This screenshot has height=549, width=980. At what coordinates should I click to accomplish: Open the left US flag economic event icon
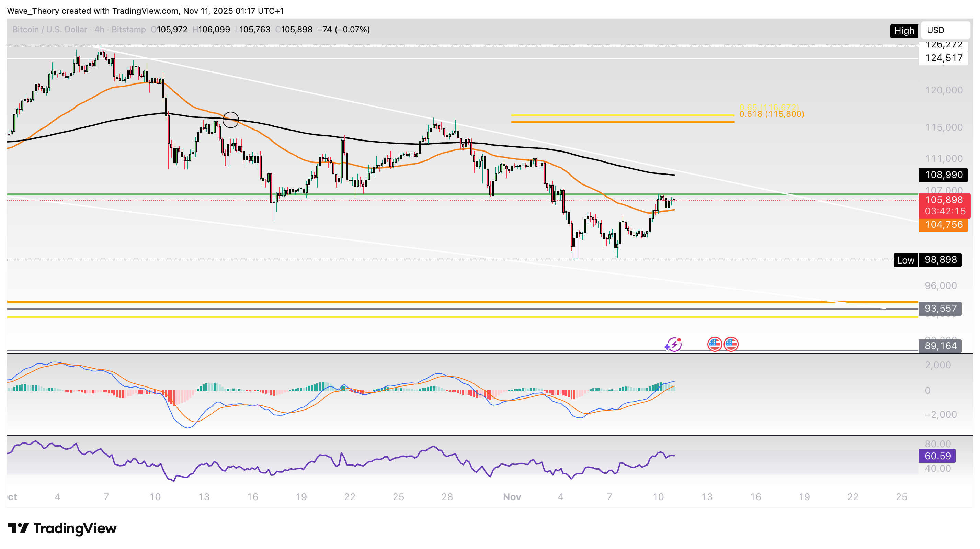tap(715, 344)
